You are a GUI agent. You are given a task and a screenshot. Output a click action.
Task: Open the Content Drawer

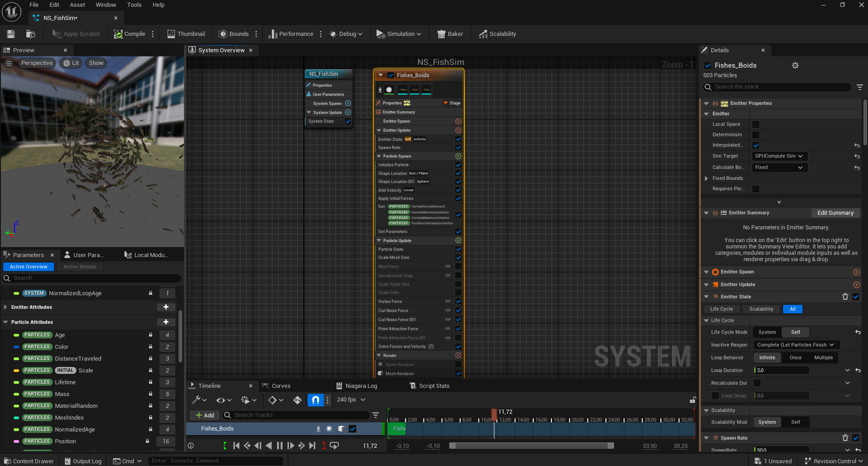click(x=29, y=461)
